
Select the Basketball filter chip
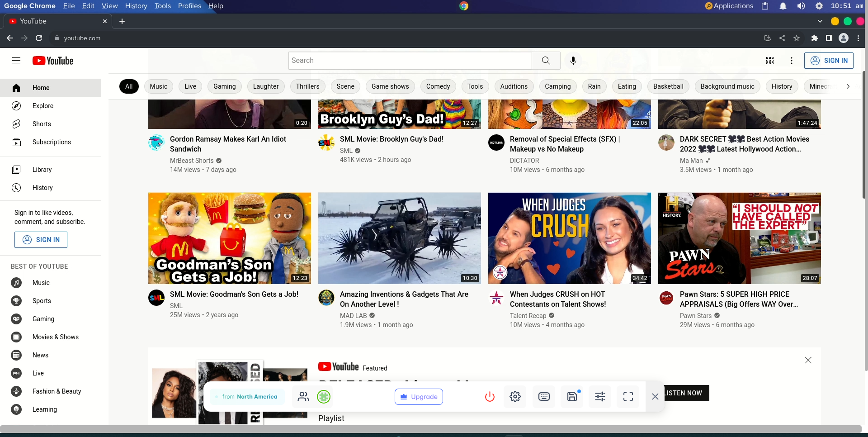(x=668, y=86)
